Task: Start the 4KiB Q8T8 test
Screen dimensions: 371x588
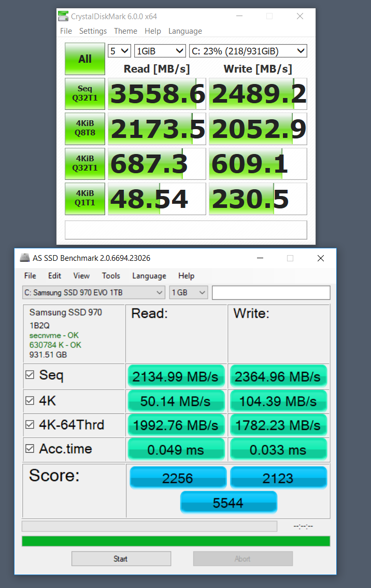Action: [85, 129]
